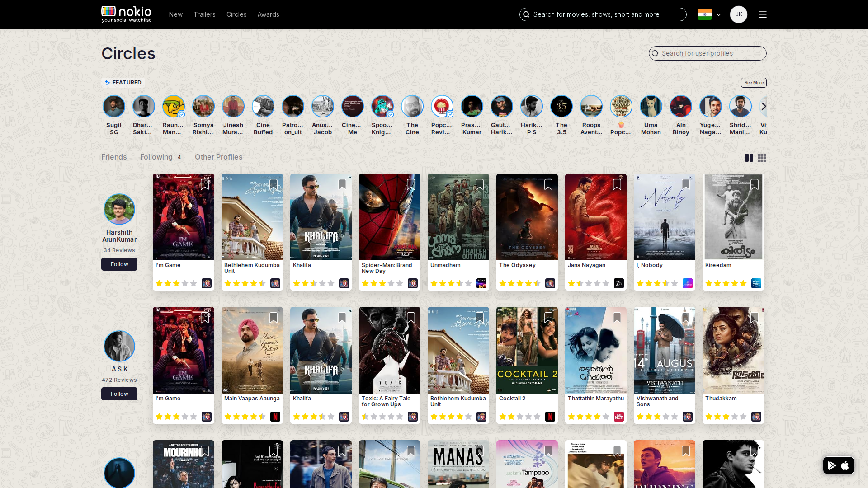The width and height of the screenshot is (868, 488).
Task: Bookmark the Jana Nayagan poster
Action: (617, 184)
